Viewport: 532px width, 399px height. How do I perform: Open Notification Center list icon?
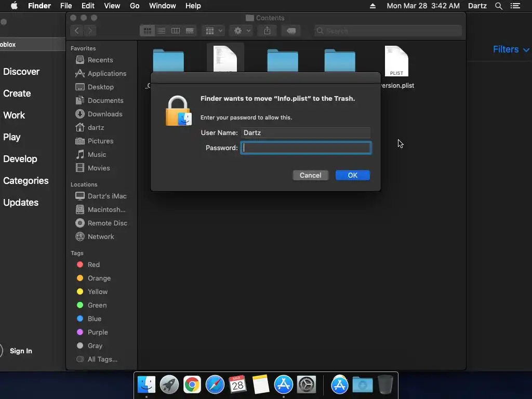point(515,6)
